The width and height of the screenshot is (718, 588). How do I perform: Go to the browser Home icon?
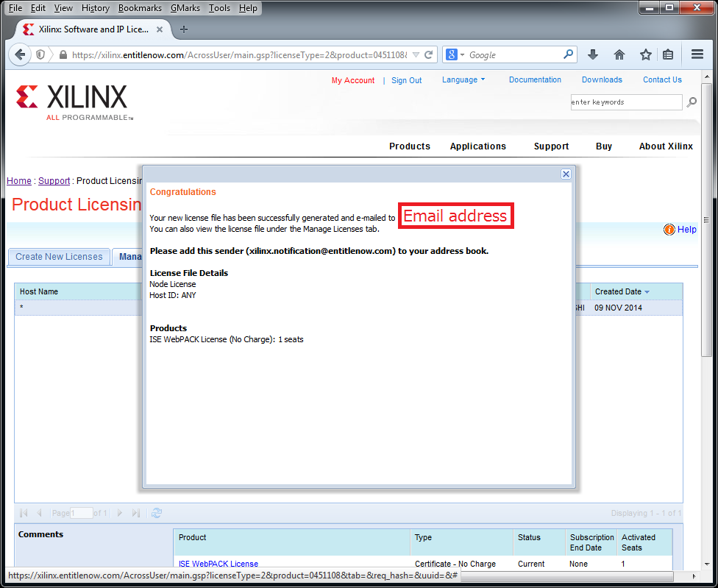(x=619, y=55)
